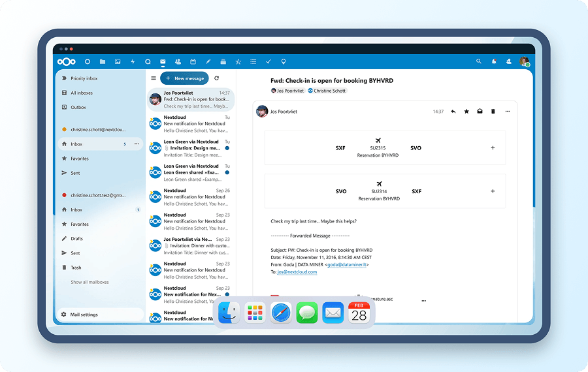Expand the SVO to SXF flight details

[493, 191]
